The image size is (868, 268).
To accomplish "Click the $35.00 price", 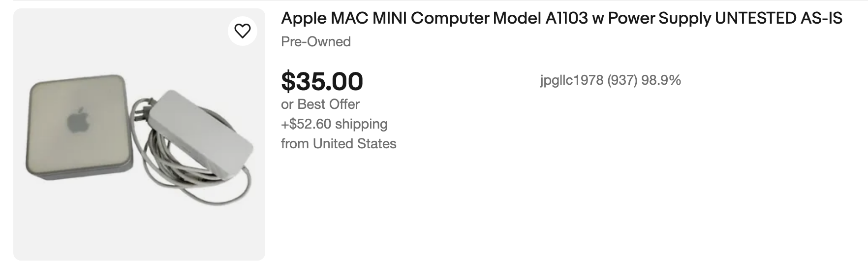I will [322, 81].
